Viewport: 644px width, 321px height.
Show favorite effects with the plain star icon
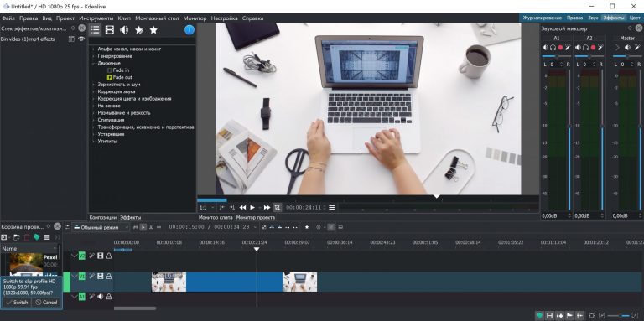click(153, 29)
